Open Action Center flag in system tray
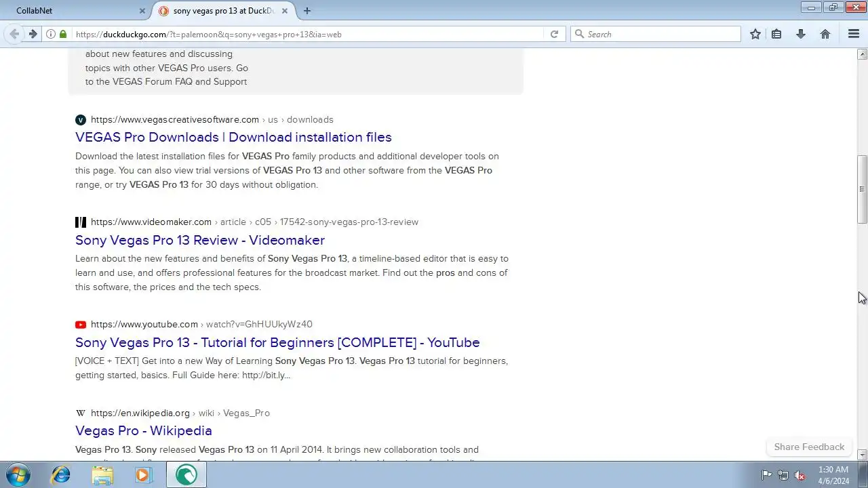Image resolution: width=868 pixels, height=488 pixels. click(x=766, y=475)
